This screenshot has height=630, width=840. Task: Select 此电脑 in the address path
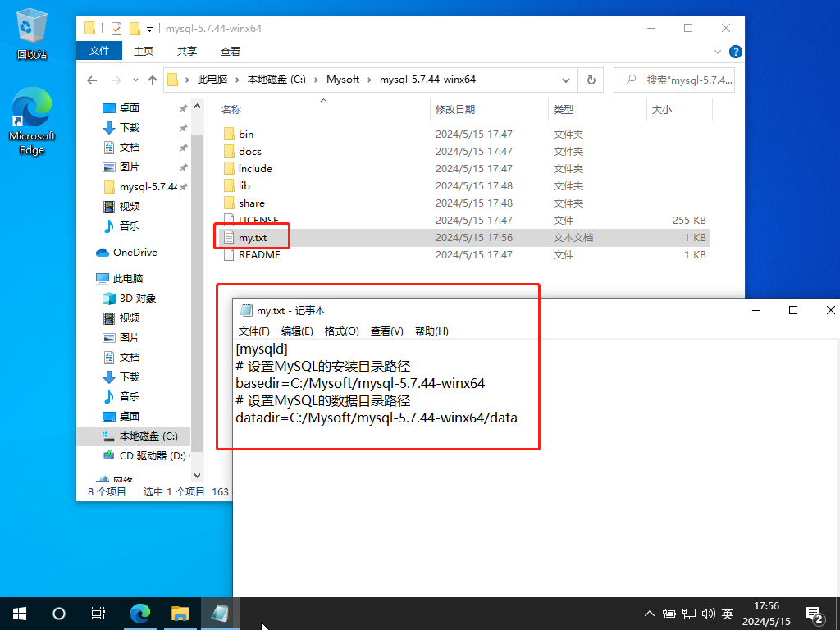212,80
